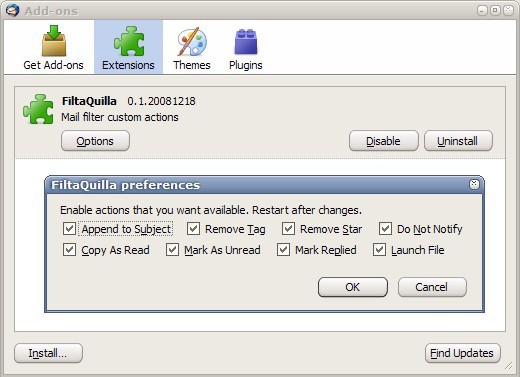
Task: Click the Find Updates button
Action: click(x=462, y=353)
